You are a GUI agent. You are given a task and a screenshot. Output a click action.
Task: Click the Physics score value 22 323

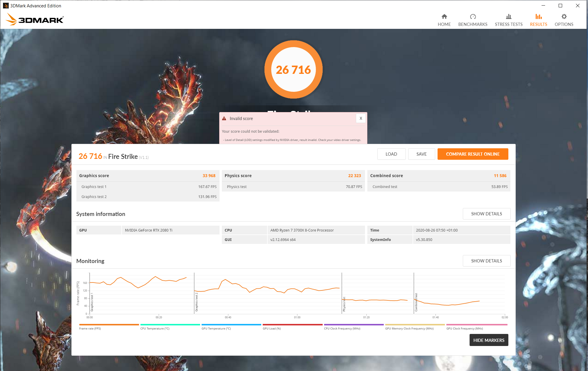point(354,175)
